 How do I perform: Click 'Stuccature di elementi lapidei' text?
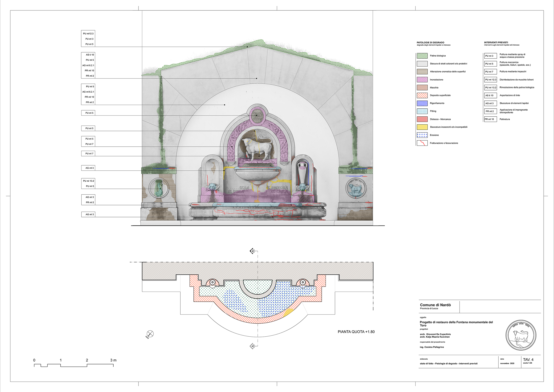pos(514,103)
